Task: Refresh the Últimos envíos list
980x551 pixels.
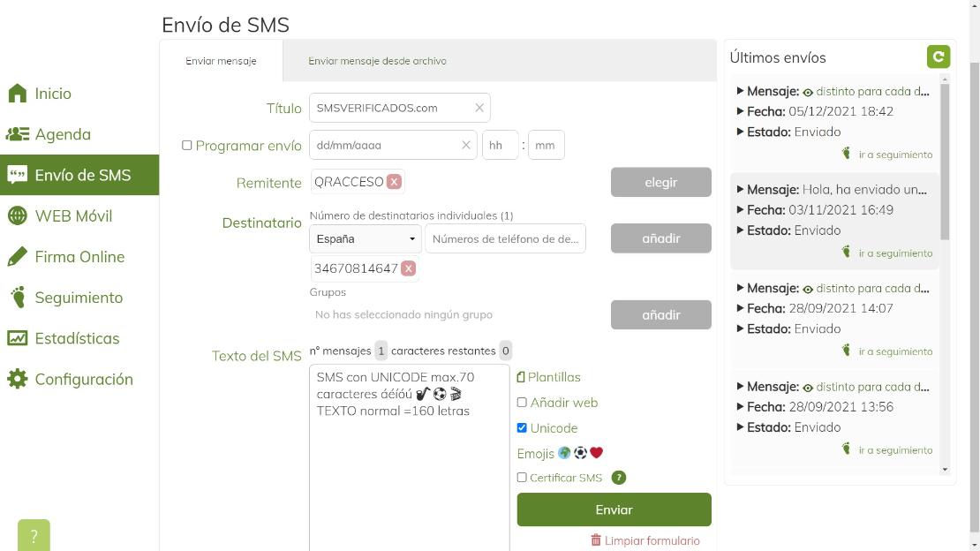Action: pos(939,57)
